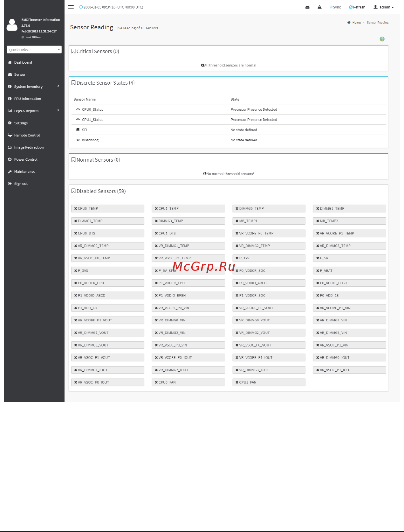
Task: Select the VR_VSOC_P1_IOUT disabled sensor
Action: coord(350,370)
